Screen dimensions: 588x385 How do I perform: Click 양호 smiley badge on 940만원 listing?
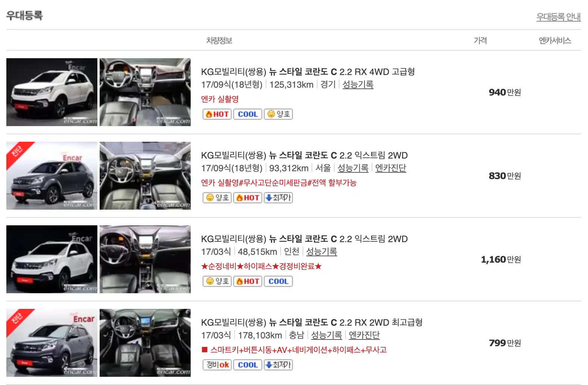click(x=278, y=114)
